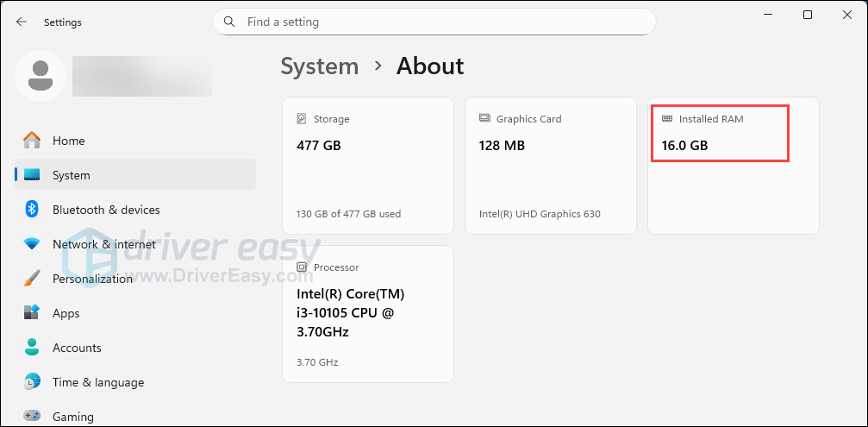Image resolution: width=868 pixels, height=427 pixels.
Task: Maximize the Settings window
Action: pos(808,15)
